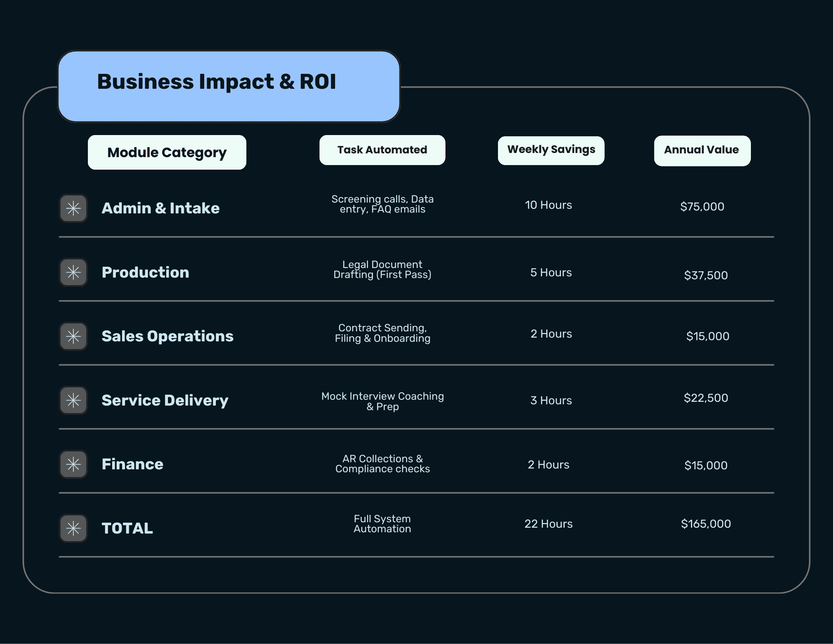Click the asterisk icon beside Service Delivery
Screen dimensions: 833x644
(x=73, y=400)
